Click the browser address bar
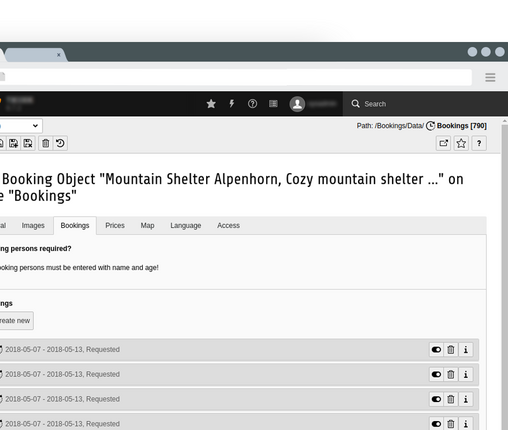This screenshot has width=508, height=430. 237,77
